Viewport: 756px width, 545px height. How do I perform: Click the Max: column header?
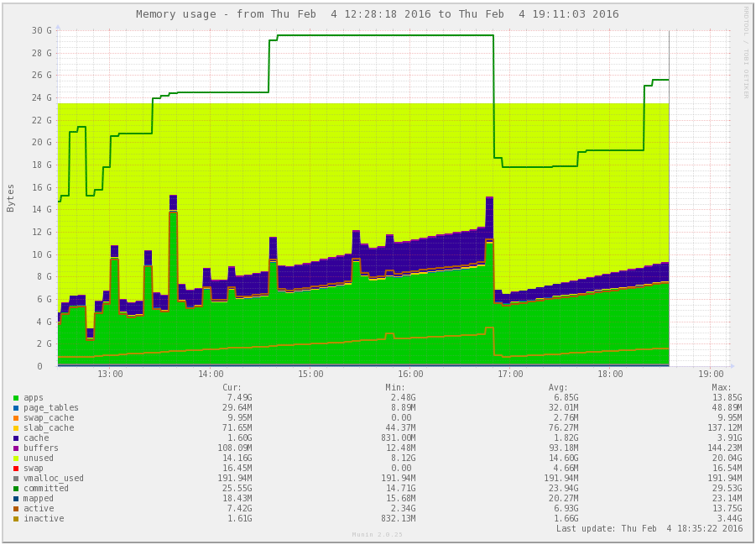721,387
